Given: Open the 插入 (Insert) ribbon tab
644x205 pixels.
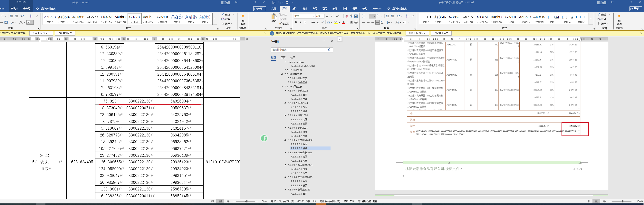Looking at the screenshot, I should pyautogui.click(x=295, y=8).
